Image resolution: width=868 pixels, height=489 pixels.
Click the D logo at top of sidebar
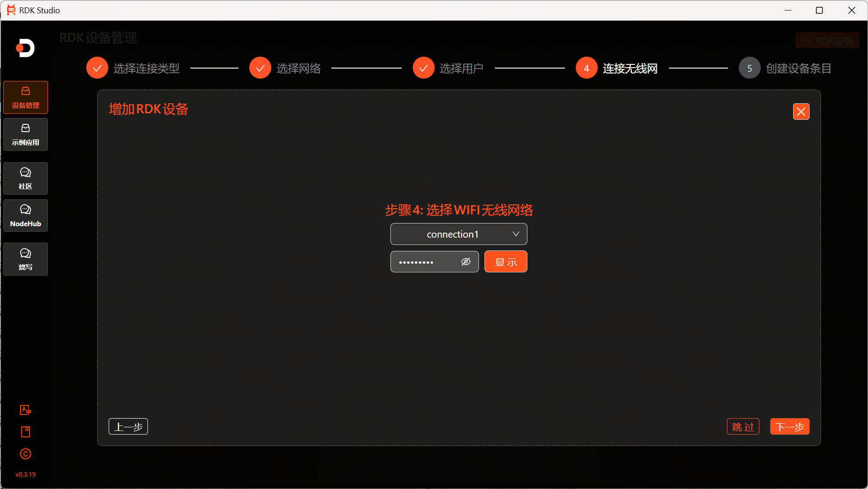coord(26,48)
